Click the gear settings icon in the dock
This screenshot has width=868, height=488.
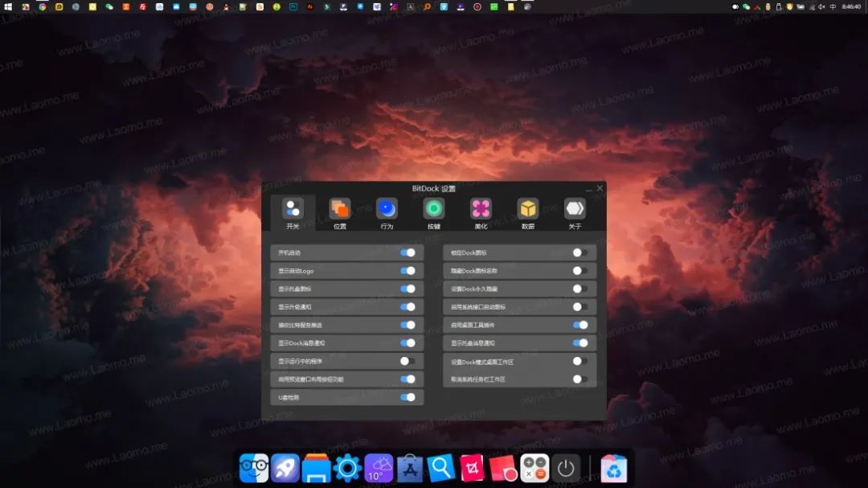[x=347, y=466]
